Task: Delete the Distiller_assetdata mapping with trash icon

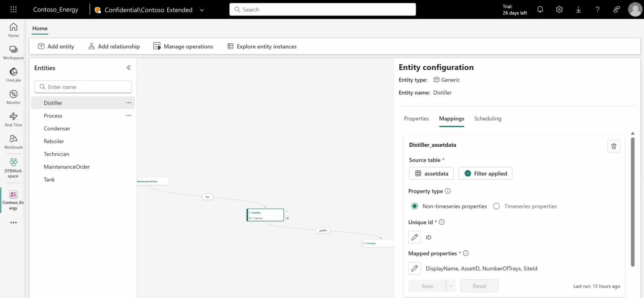Action: tap(613, 146)
